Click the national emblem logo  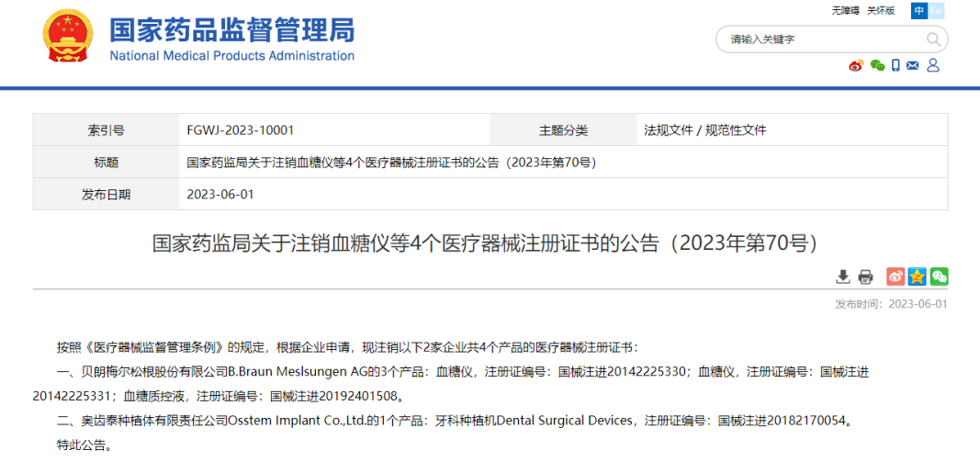coord(68,37)
